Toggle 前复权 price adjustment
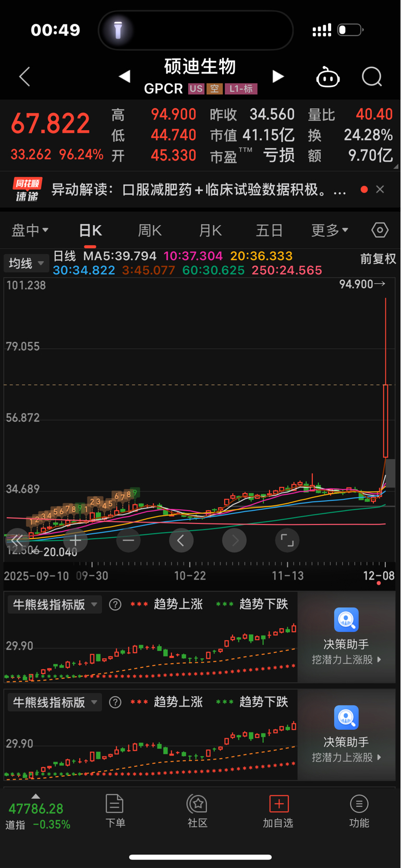Screen dimensions: 401x868 (378, 259)
